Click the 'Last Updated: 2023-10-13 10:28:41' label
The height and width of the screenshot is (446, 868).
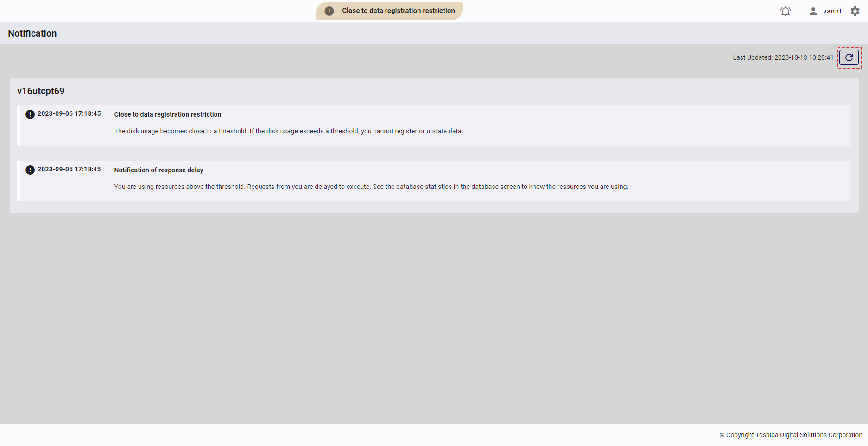click(783, 58)
